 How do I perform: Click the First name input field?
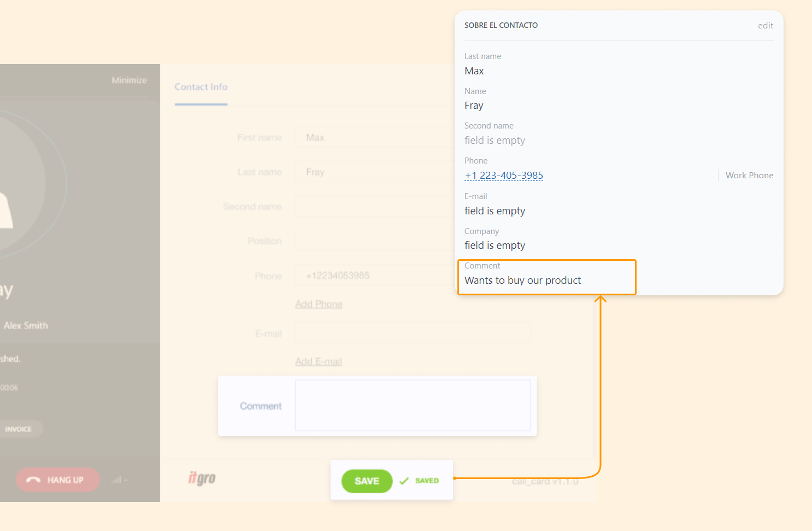click(x=377, y=138)
